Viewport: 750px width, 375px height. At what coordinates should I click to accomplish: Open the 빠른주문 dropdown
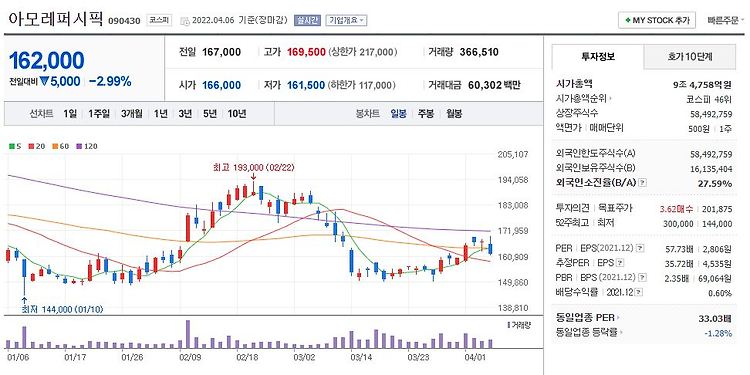[726, 21]
